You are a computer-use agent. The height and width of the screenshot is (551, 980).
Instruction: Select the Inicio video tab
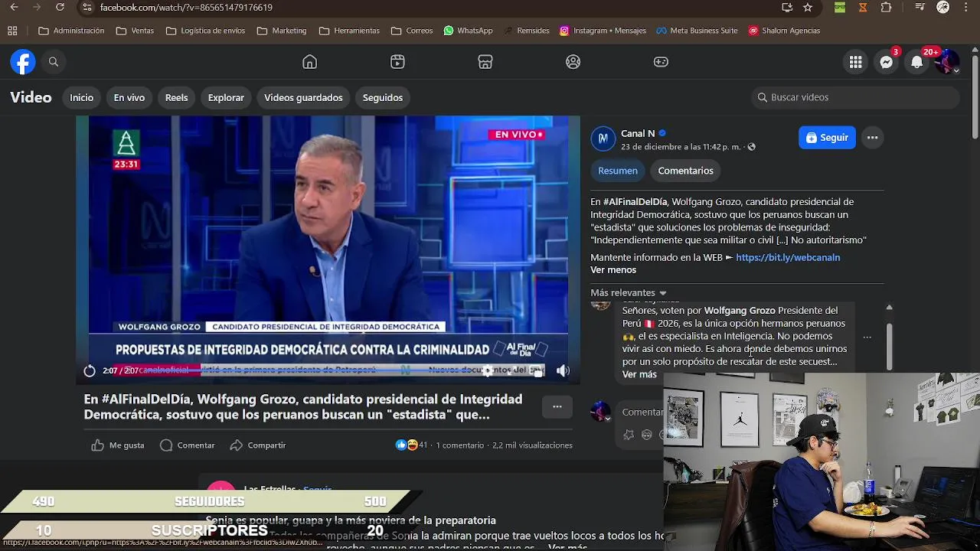coord(82,98)
